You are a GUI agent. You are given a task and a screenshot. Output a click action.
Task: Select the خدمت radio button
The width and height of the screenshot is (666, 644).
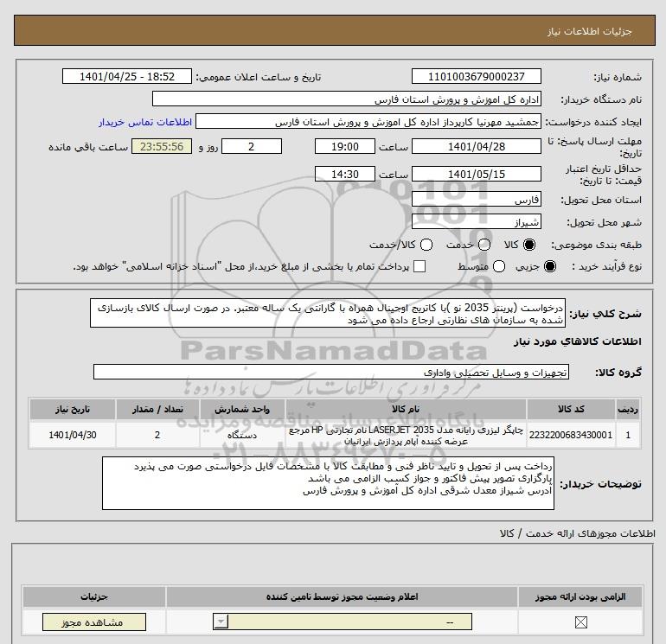coord(484,245)
